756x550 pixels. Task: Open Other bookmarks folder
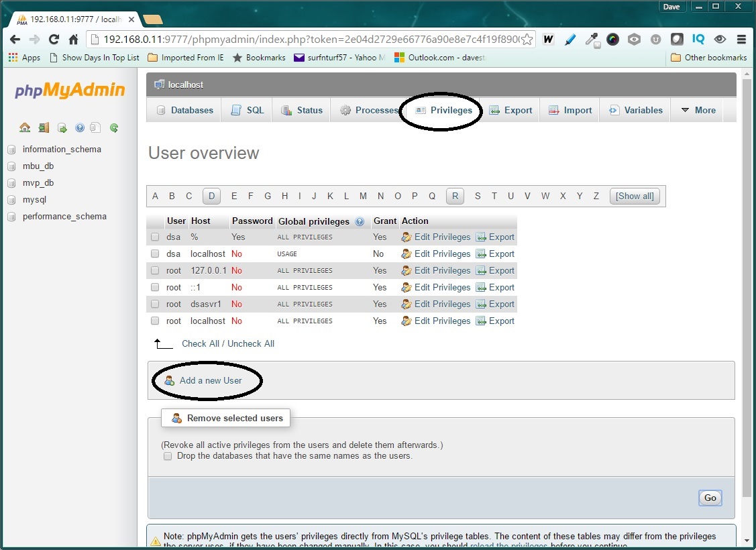coord(709,58)
